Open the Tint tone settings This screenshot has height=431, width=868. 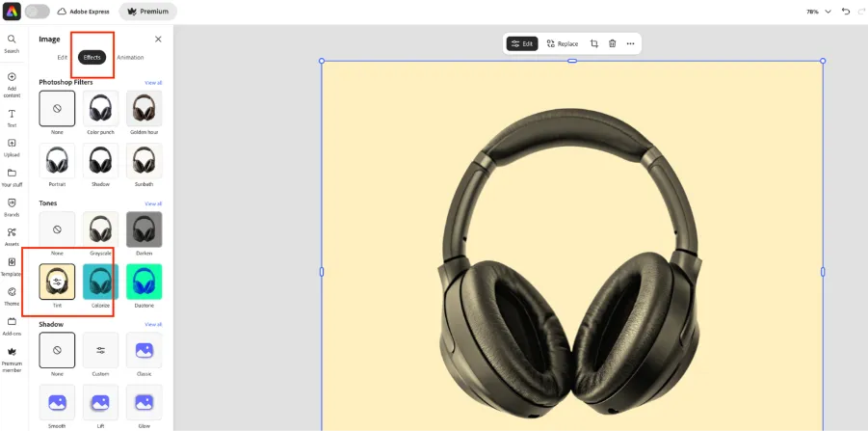tap(57, 282)
